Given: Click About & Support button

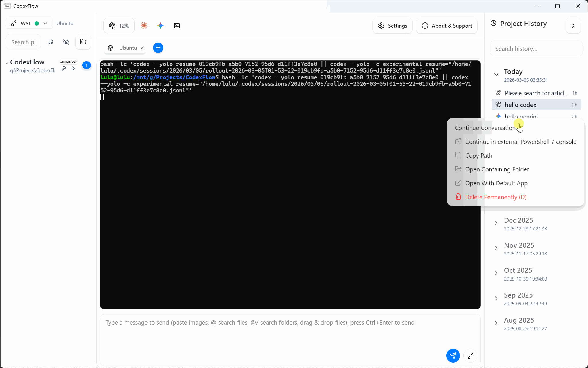Looking at the screenshot, I should [x=447, y=26].
